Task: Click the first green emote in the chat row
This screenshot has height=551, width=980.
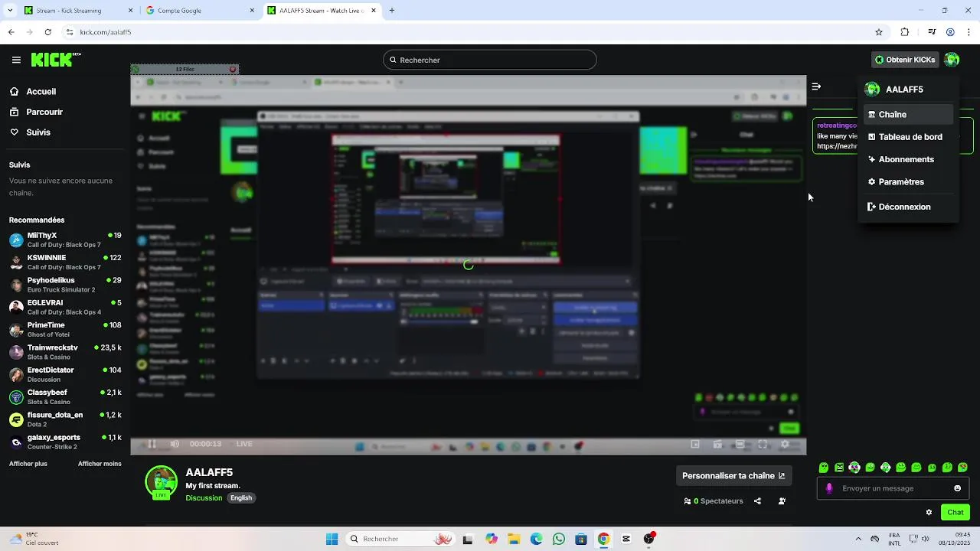Action: click(x=824, y=468)
